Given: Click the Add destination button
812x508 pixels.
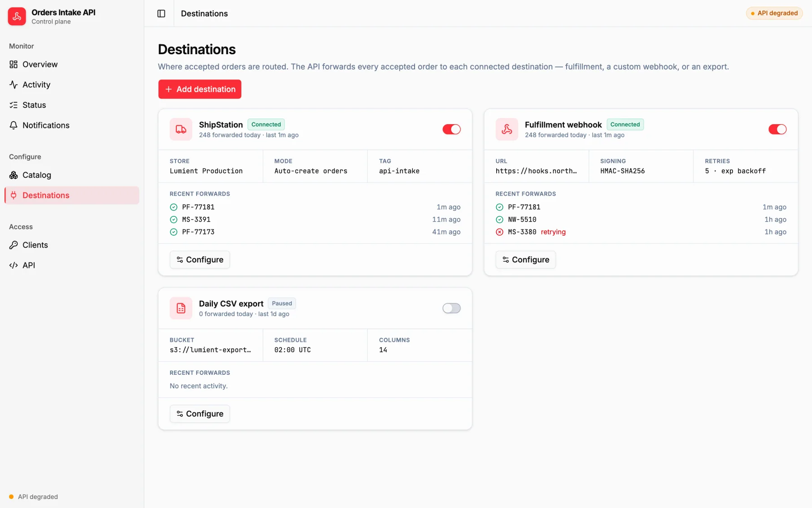Looking at the screenshot, I should click(200, 89).
